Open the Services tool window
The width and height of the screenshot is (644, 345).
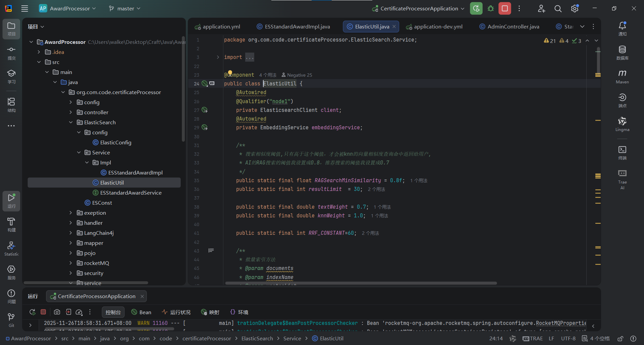point(11,273)
